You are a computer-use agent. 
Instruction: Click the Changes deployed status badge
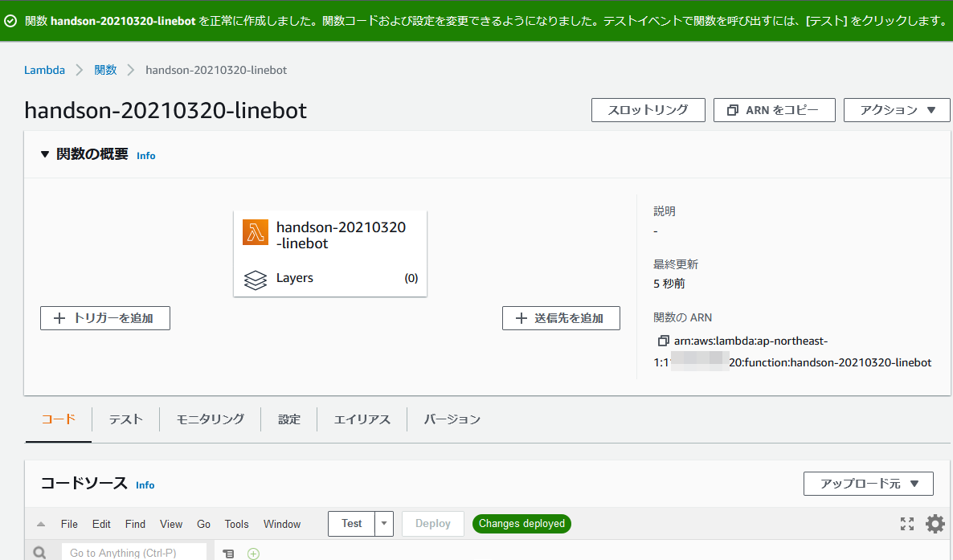point(521,524)
